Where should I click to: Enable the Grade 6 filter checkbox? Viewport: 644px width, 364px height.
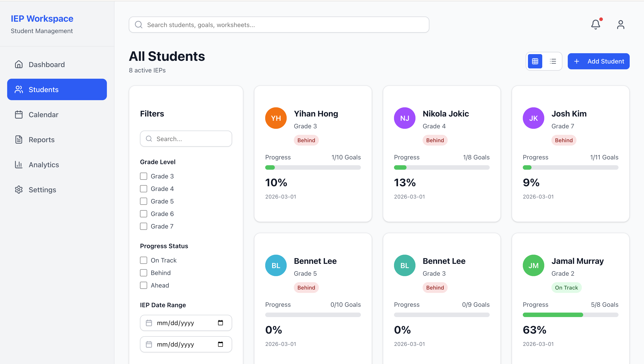coord(144,214)
